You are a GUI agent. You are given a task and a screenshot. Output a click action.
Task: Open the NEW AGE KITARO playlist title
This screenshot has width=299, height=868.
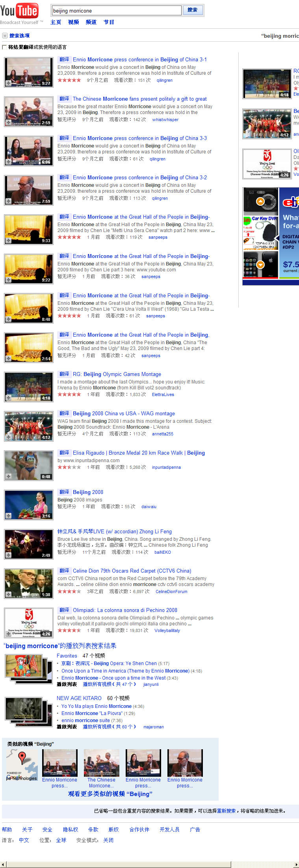79,698
